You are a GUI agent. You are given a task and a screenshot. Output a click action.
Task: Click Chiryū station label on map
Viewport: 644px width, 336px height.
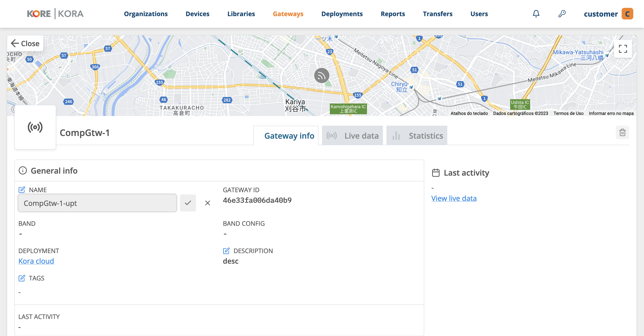coord(399,86)
